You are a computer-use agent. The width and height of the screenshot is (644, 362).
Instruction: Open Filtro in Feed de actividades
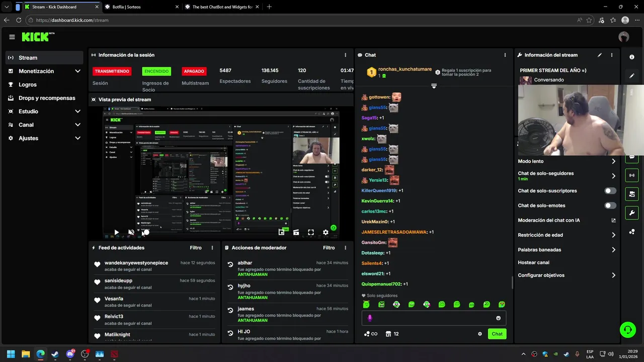click(x=196, y=248)
